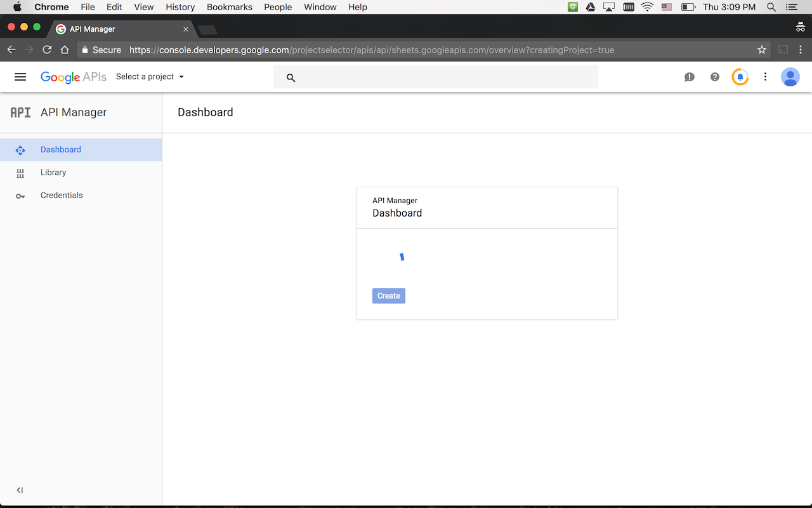Select Dashboard in the sidebar
Viewport: 812px width, 508px height.
pos(61,150)
